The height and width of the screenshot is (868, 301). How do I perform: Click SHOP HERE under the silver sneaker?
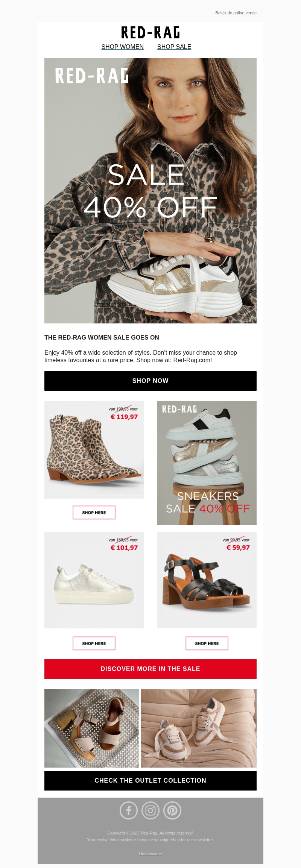coord(94,643)
